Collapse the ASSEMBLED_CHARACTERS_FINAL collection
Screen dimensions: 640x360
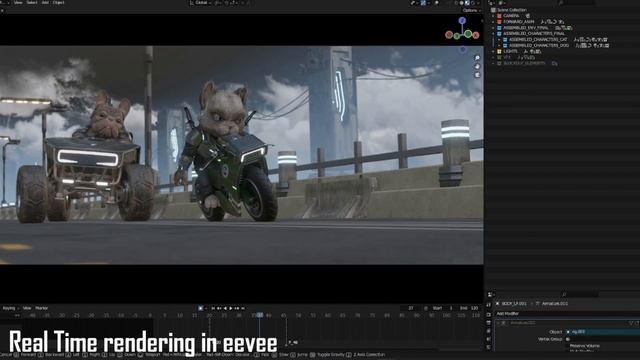coord(493,34)
